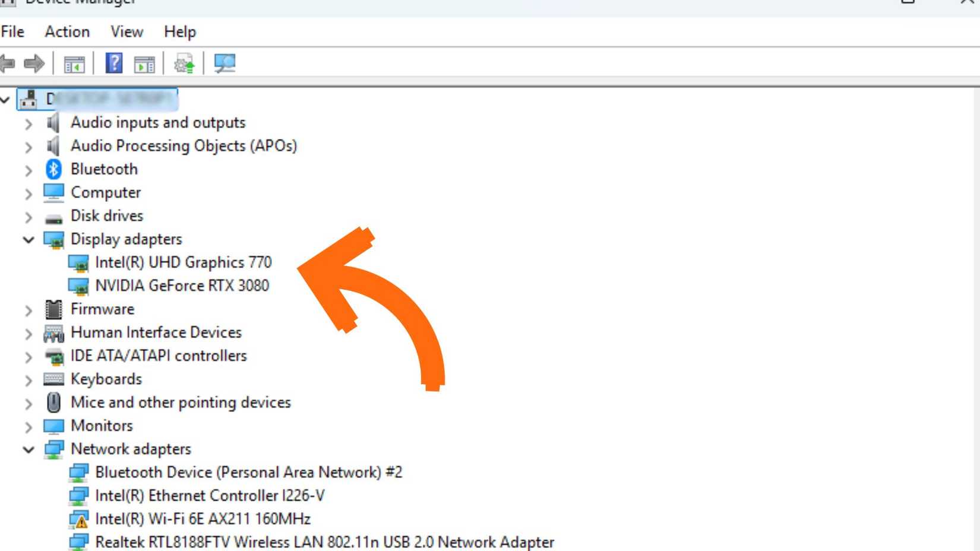This screenshot has height=551, width=980.
Task: Select Intel(R) UHD Graphics 770
Action: coord(183,262)
